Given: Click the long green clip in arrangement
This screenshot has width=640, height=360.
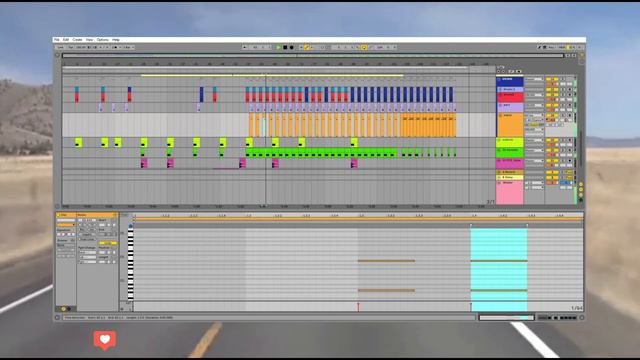Looking at the screenshot, I should tap(321, 152).
